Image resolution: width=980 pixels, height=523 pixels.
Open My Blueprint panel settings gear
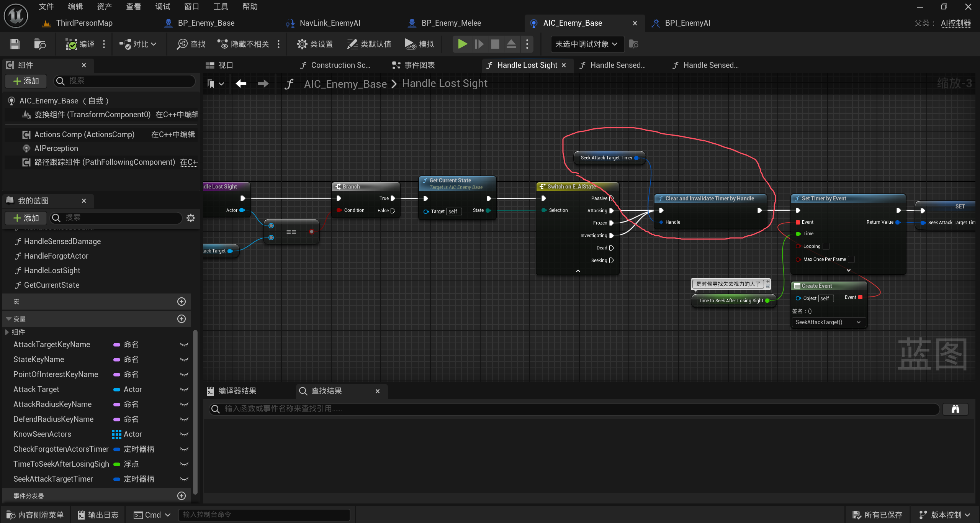[191, 218]
